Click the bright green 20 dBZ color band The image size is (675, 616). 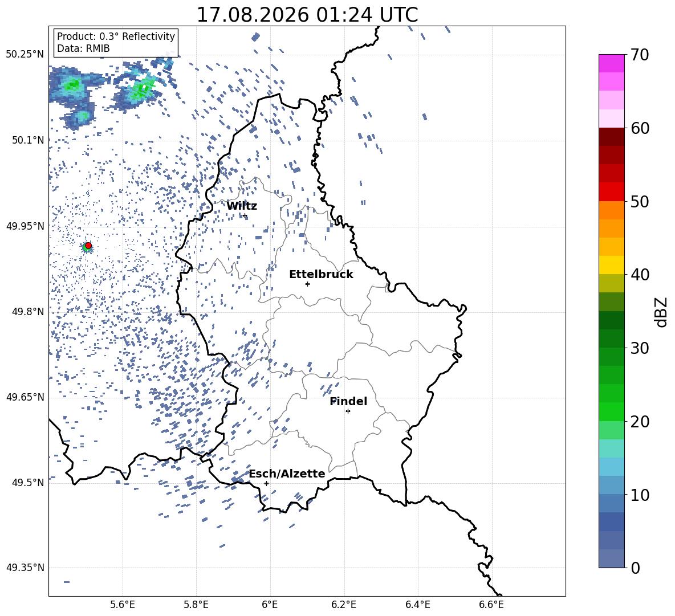coord(611,411)
